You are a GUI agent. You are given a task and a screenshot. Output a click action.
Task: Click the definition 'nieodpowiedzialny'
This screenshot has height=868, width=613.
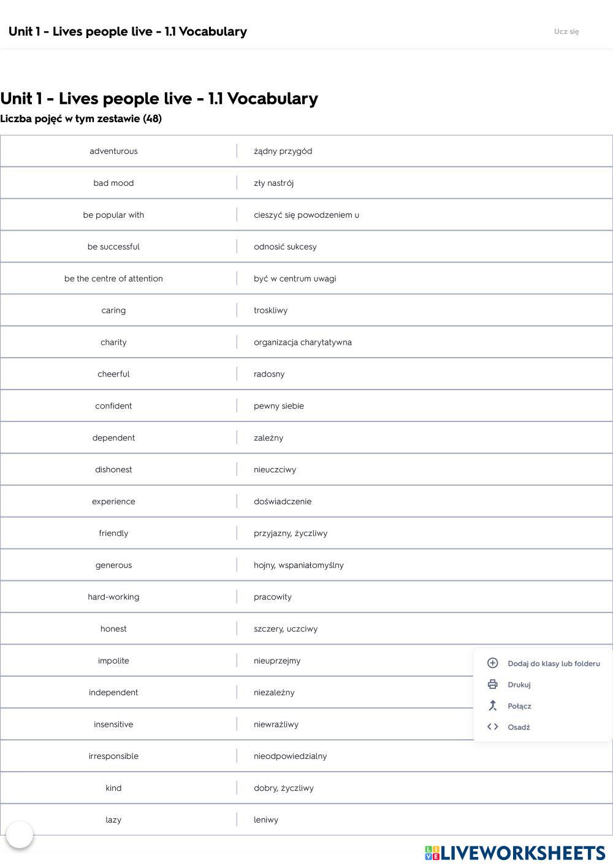point(290,756)
